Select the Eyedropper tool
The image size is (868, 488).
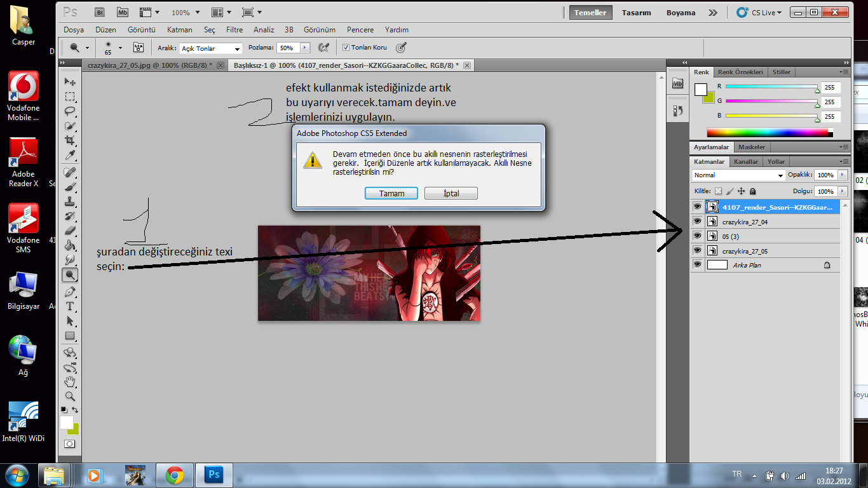coord(70,155)
